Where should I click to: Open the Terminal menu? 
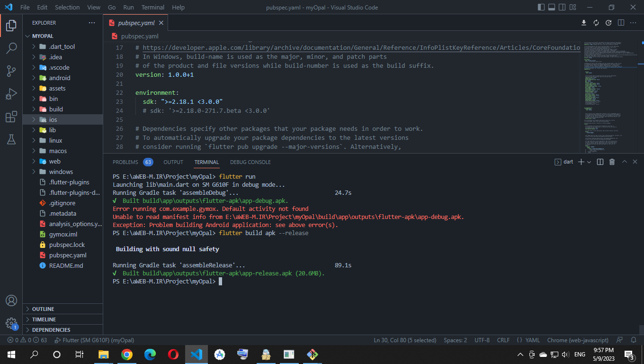[152, 7]
